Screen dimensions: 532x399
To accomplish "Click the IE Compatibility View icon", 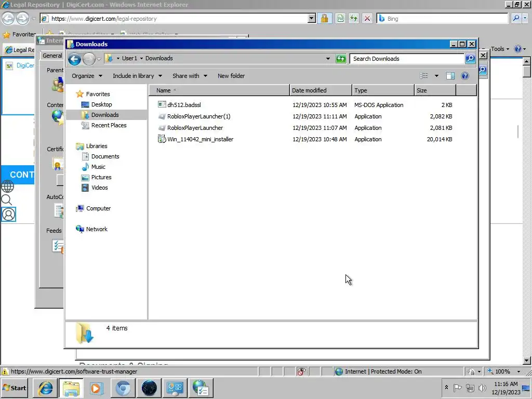I will click(340, 18).
